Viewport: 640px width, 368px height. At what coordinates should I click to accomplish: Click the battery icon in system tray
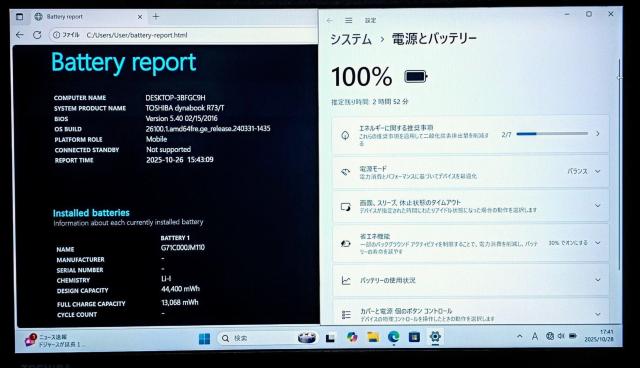click(573, 336)
